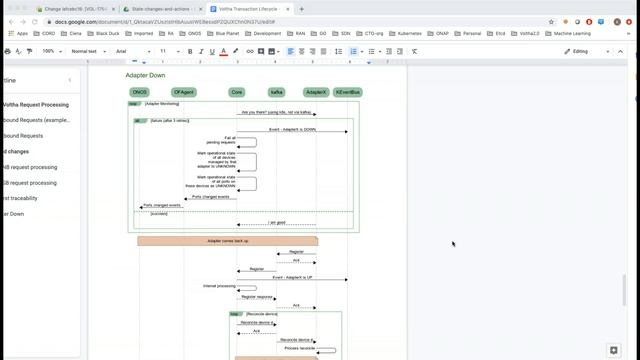640x360 pixels.
Task: Click the insert image icon
Action: pyautogui.click(x=271, y=51)
